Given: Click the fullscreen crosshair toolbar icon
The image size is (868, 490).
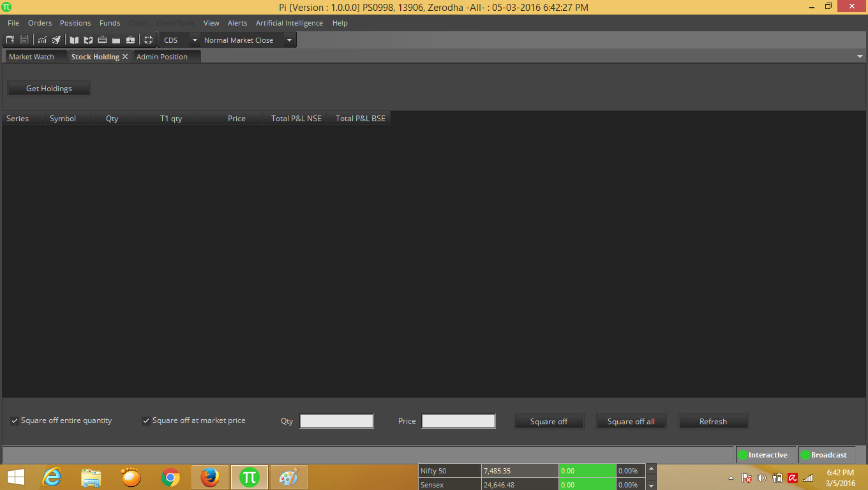Looking at the screenshot, I should (x=148, y=40).
